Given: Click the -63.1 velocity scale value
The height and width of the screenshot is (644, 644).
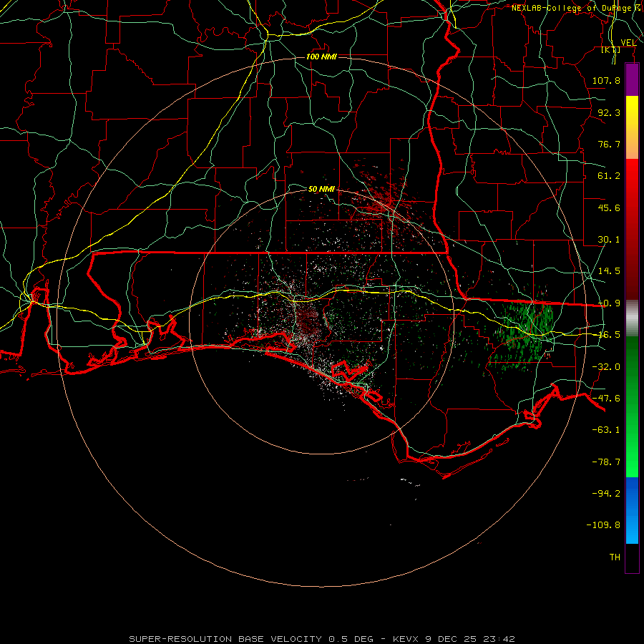Looking at the screenshot, I should tap(606, 430).
